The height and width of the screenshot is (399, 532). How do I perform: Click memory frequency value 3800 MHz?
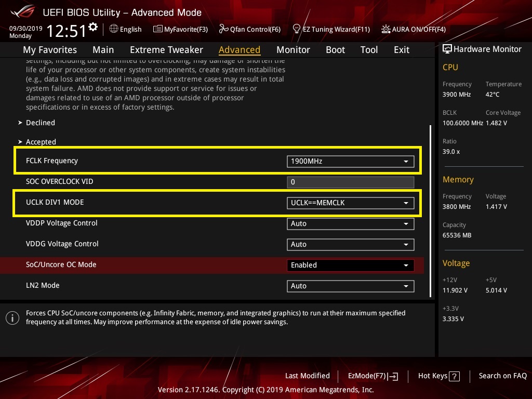click(x=456, y=206)
